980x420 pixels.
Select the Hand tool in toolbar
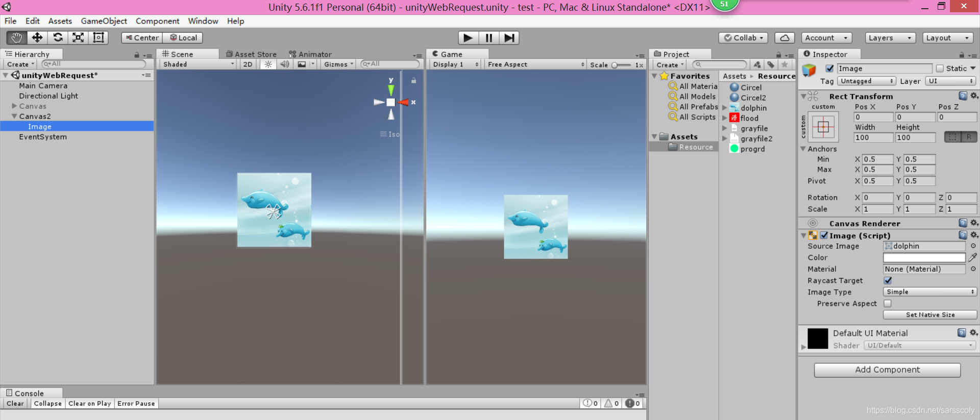pos(17,38)
